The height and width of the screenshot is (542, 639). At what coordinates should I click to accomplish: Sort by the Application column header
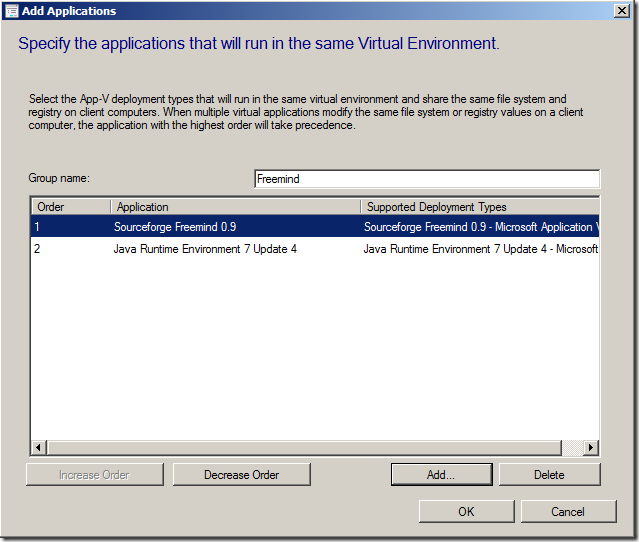click(x=236, y=207)
